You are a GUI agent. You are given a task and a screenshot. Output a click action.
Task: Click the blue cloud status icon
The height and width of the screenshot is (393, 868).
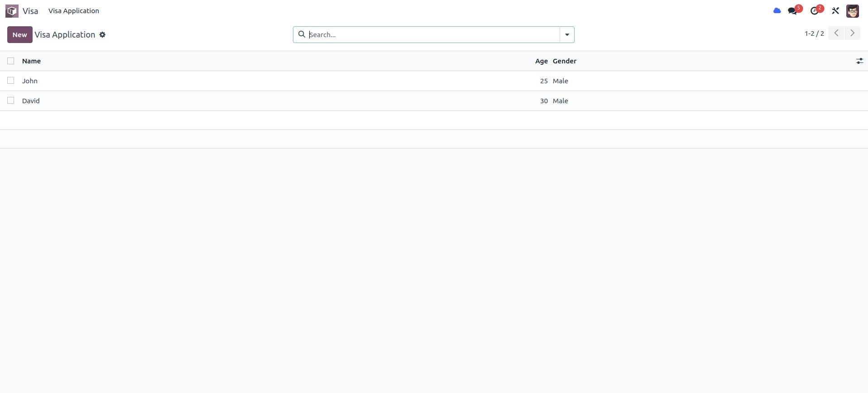(x=777, y=11)
